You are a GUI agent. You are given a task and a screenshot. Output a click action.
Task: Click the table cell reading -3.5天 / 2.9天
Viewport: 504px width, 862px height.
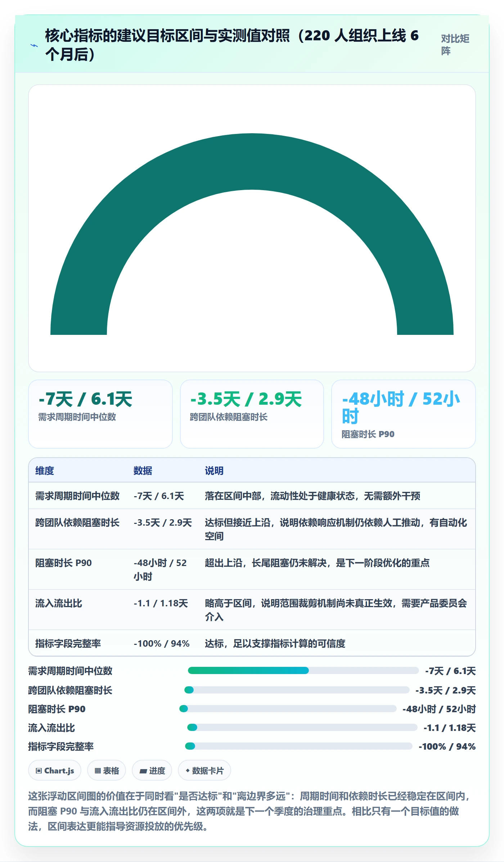[x=163, y=522]
